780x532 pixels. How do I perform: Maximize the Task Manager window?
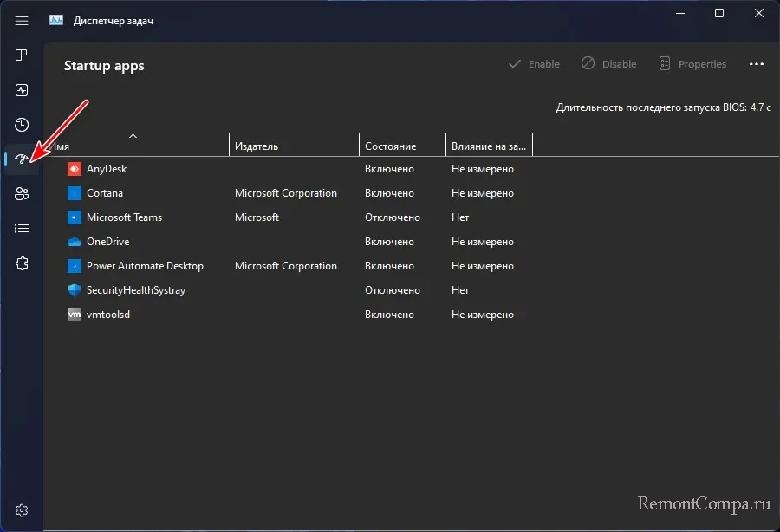pos(718,13)
